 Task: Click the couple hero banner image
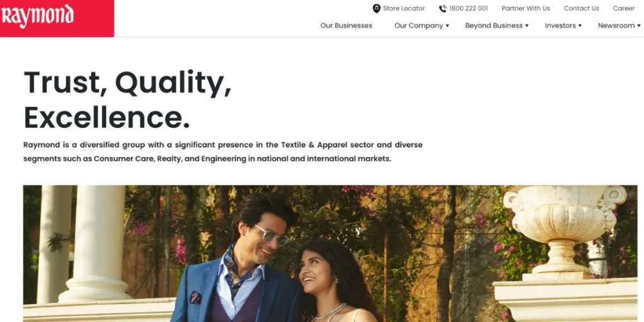[x=330, y=253]
